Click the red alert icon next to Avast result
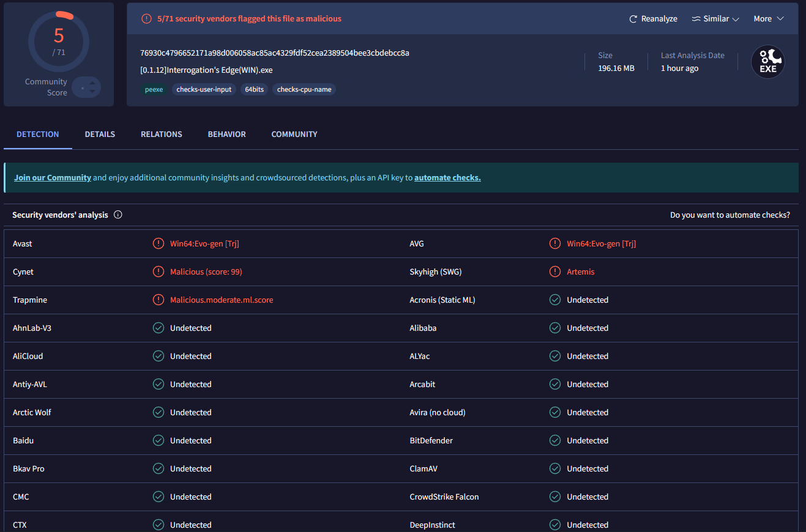806x532 pixels. click(x=159, y=243)
